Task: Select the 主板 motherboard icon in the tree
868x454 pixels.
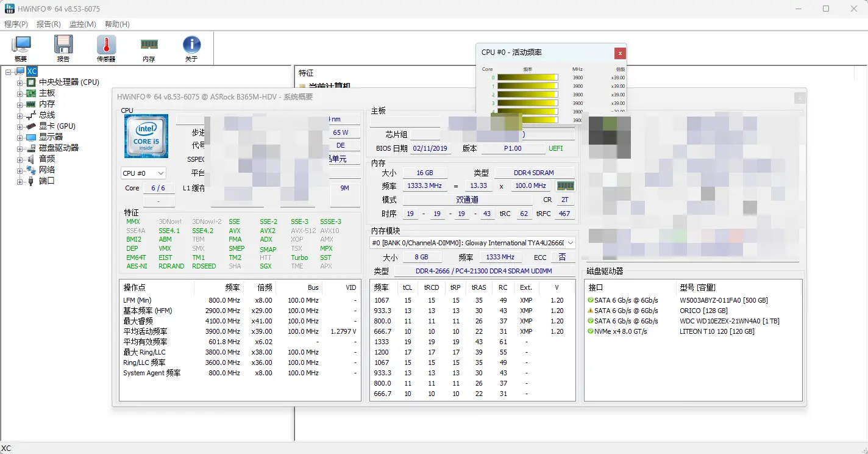Action: pyautogui.click(x=31, y=93)
